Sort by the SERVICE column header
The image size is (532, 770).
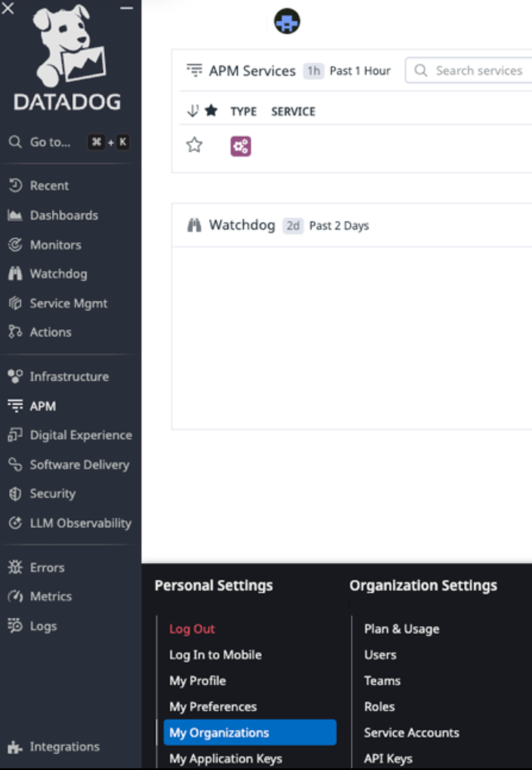[293, 112]
